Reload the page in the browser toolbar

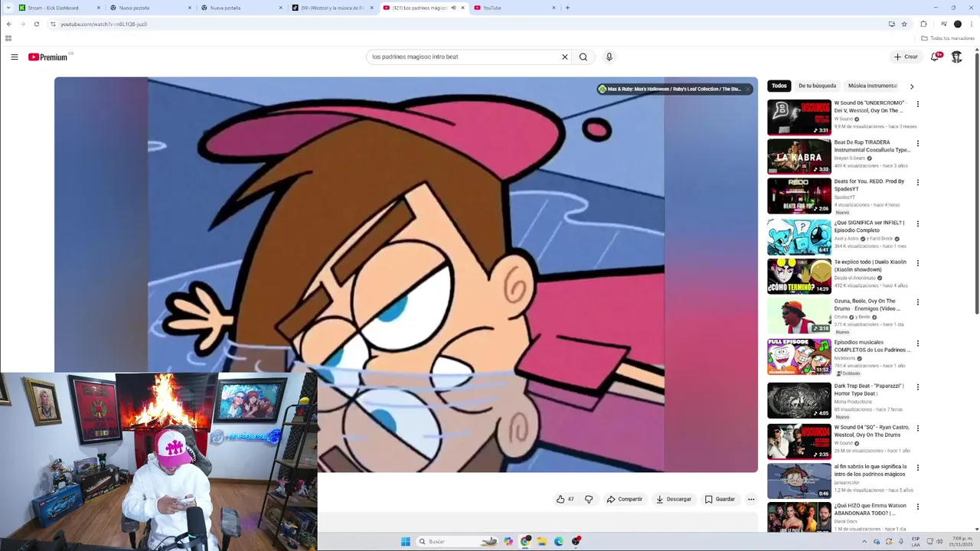click(x=36, y=24)
